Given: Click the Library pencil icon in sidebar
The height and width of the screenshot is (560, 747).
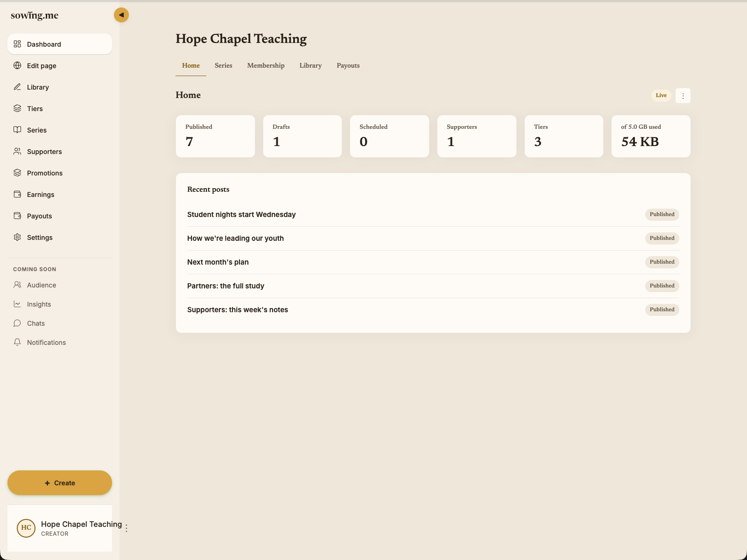Looking at the screenshot, I should coord(17,87).
